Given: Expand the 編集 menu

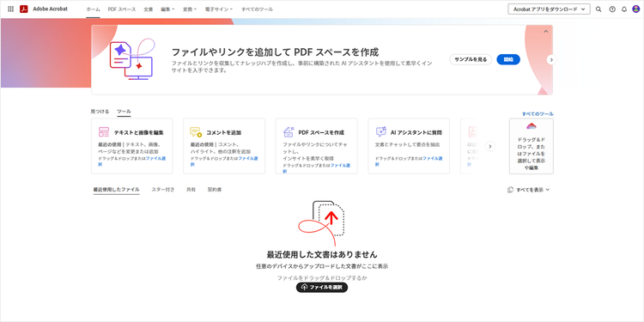Looking at the screenshot, I should pos(167,9).
